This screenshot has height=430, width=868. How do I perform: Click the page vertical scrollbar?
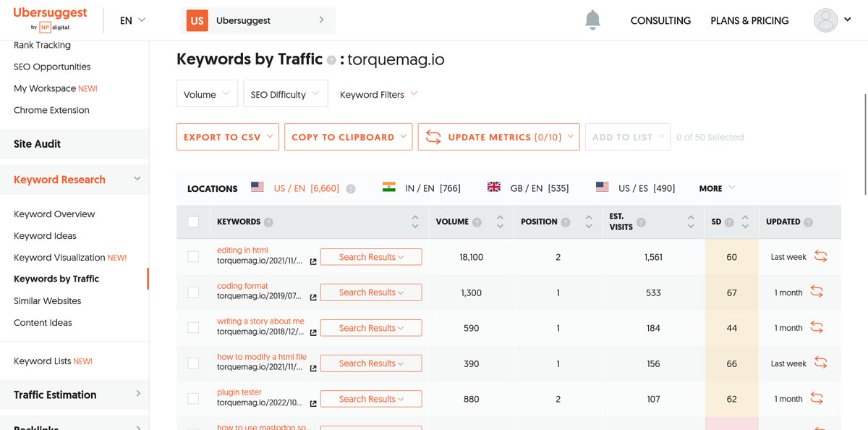click(x=865, y=145)
